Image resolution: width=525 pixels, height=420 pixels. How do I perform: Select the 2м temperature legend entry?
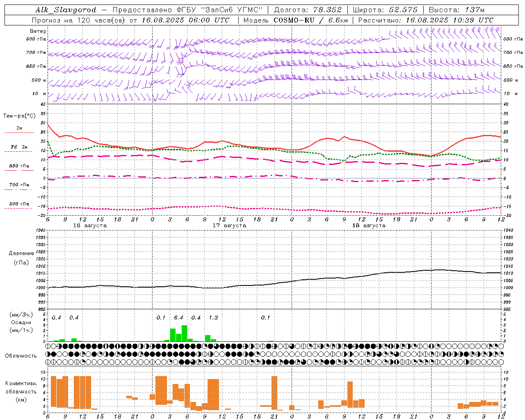(x=19, y=128)
